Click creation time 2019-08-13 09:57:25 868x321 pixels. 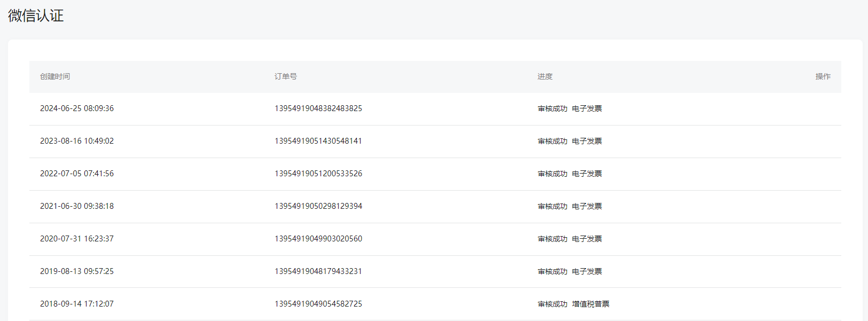77,271
